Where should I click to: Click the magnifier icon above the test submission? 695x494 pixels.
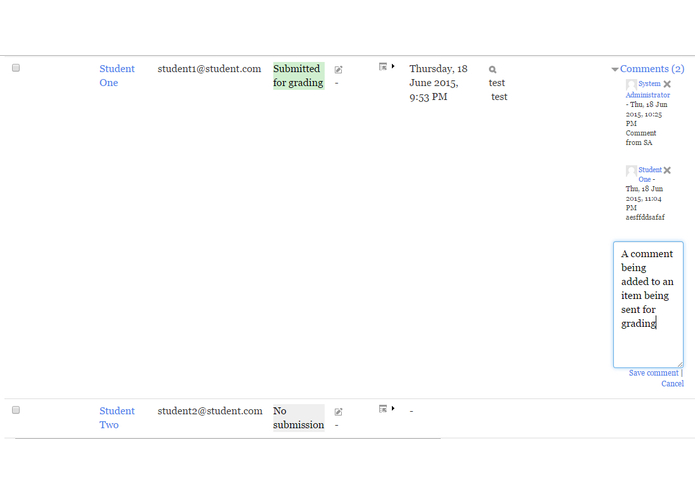coord(492,70)
